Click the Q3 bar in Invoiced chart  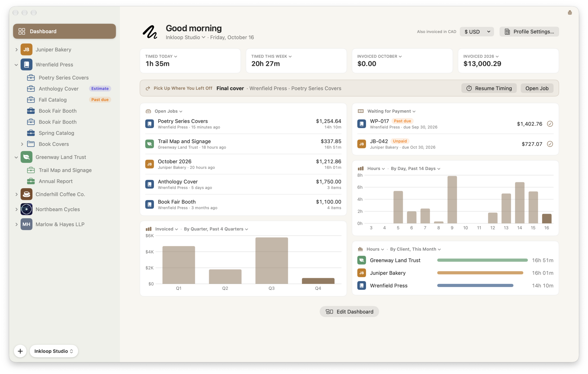coord(271,261)
